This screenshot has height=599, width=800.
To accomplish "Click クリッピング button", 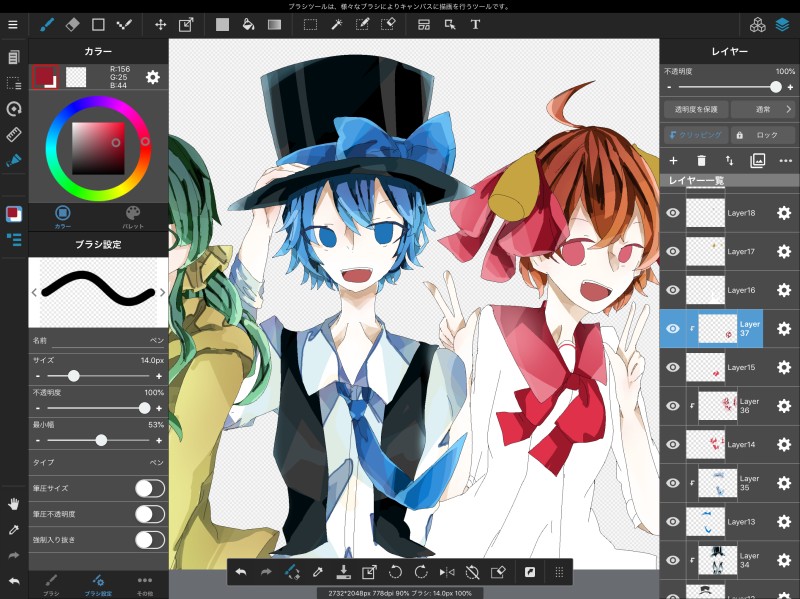I will [696, 135].
